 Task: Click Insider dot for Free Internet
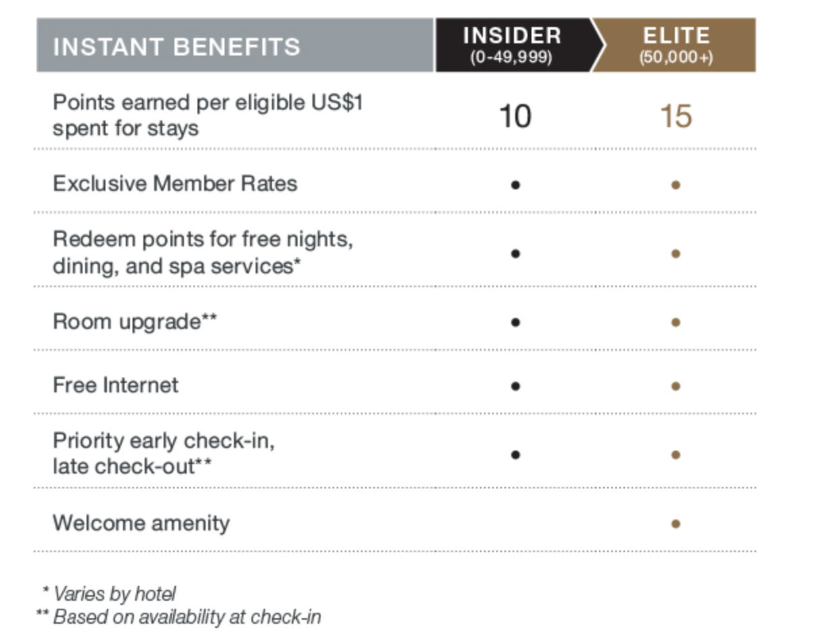(515, 386)
